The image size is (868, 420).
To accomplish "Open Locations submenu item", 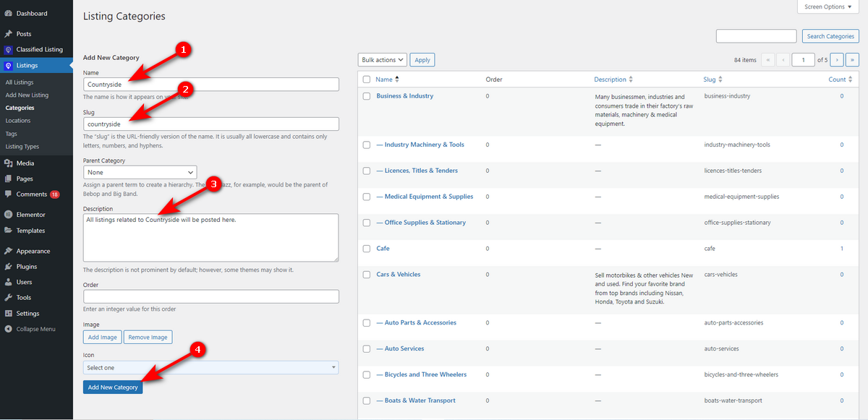I will click(18, 121).
